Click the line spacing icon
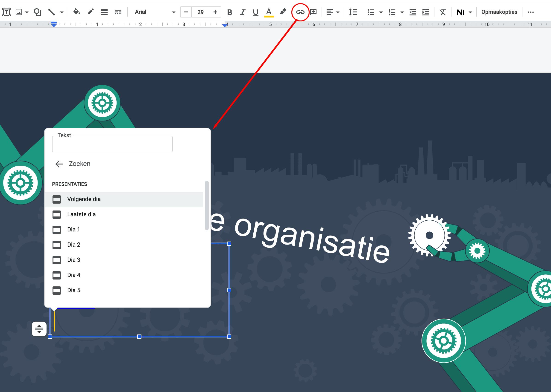This screenshot has width=551, height=392. tap(353, 12)
